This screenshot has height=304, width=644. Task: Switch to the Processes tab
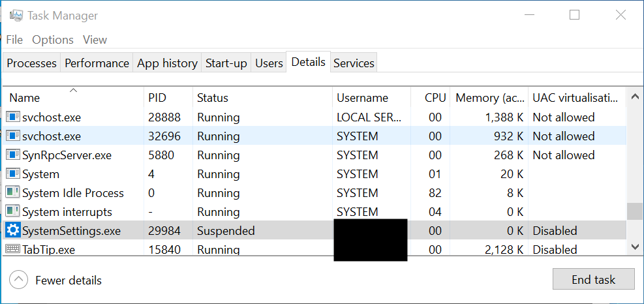31,63
